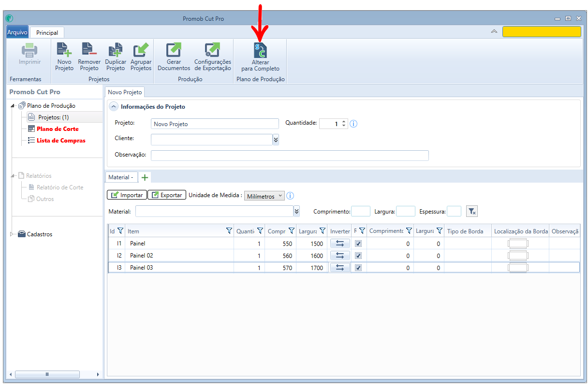
Task: Click Inverter arrows for Painel 03 row
Action: point(340,267)
